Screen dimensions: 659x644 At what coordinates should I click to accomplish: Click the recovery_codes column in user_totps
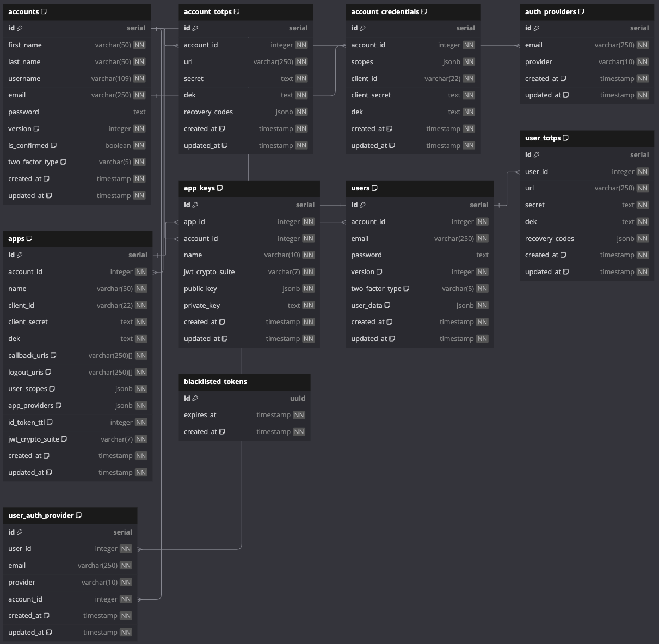(587, 239)
